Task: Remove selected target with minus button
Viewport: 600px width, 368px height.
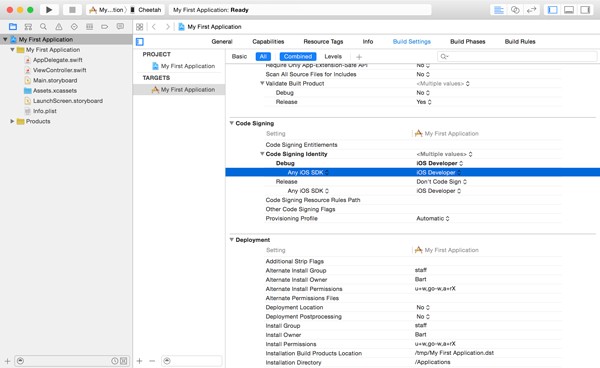Action: tap(152, 361)
